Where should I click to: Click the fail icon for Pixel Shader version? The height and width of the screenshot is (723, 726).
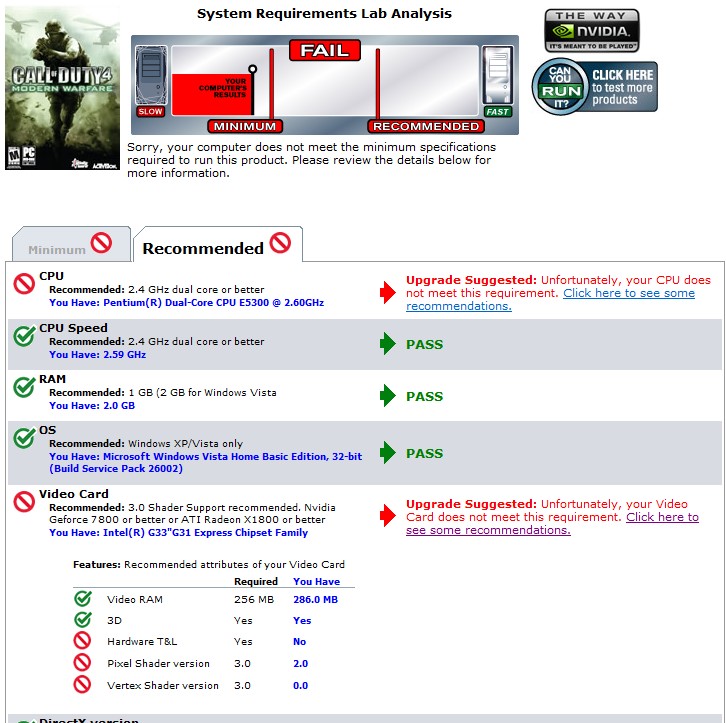82,662
